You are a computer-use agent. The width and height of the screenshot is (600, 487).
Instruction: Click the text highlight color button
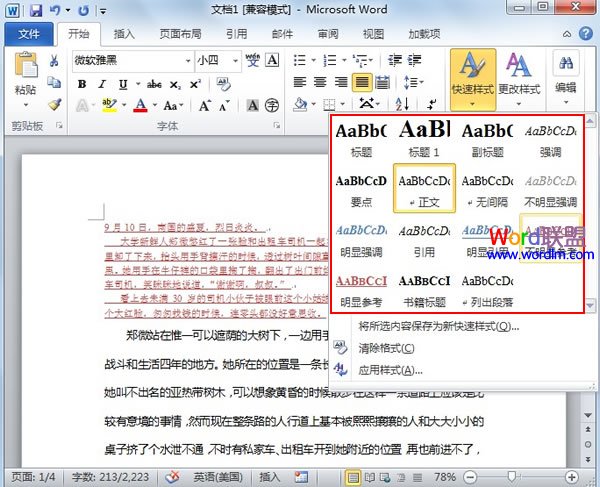tap(109, 105)
